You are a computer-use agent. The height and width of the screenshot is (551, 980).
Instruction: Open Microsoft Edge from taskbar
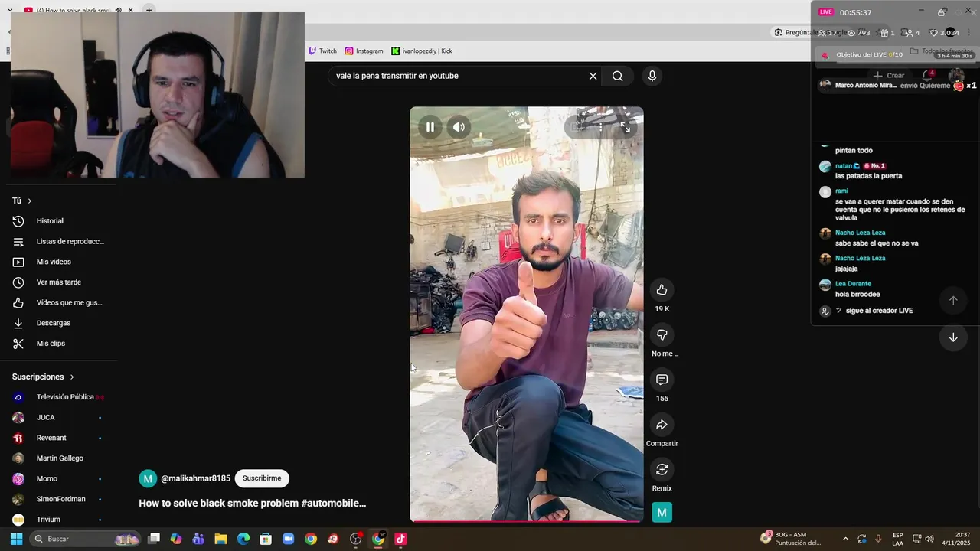point(243,539)
